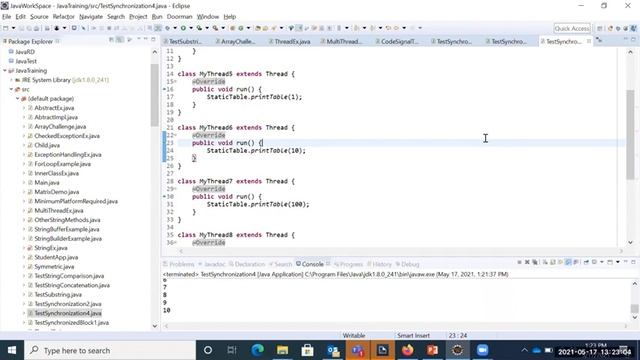Click the Debug bug toolbar icon
Viewport: 640px width, 360px height.
pos(167,28)
